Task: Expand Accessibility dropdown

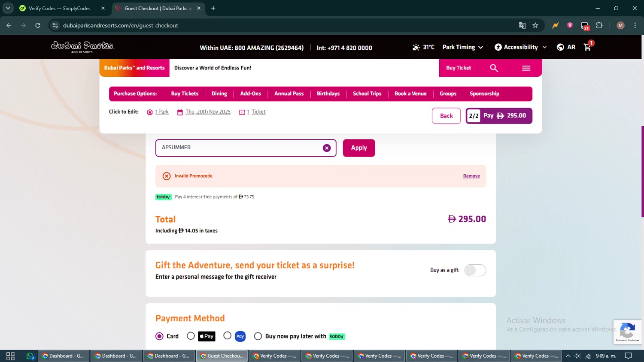Action: click(521, 47)
